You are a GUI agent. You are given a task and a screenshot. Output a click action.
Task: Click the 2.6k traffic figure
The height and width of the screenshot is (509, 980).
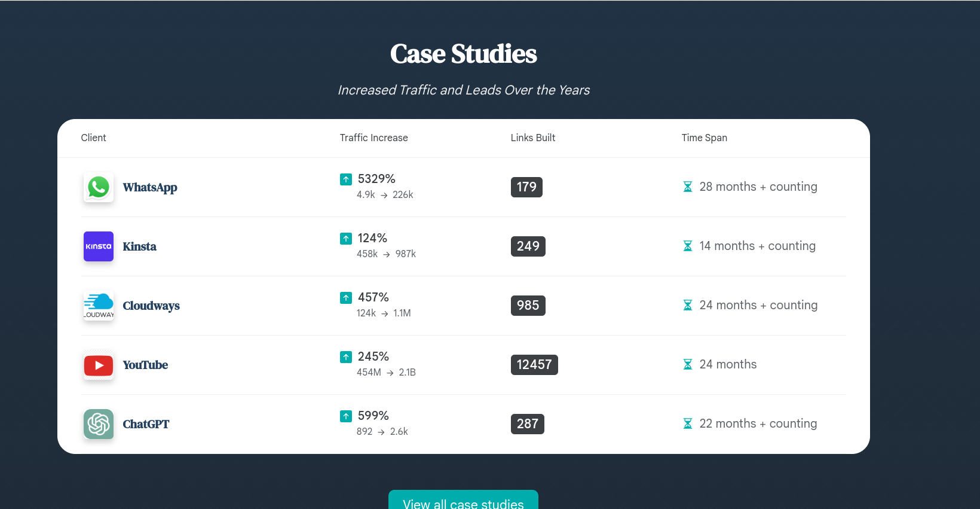pyautogui.click(x=399, y=432)
